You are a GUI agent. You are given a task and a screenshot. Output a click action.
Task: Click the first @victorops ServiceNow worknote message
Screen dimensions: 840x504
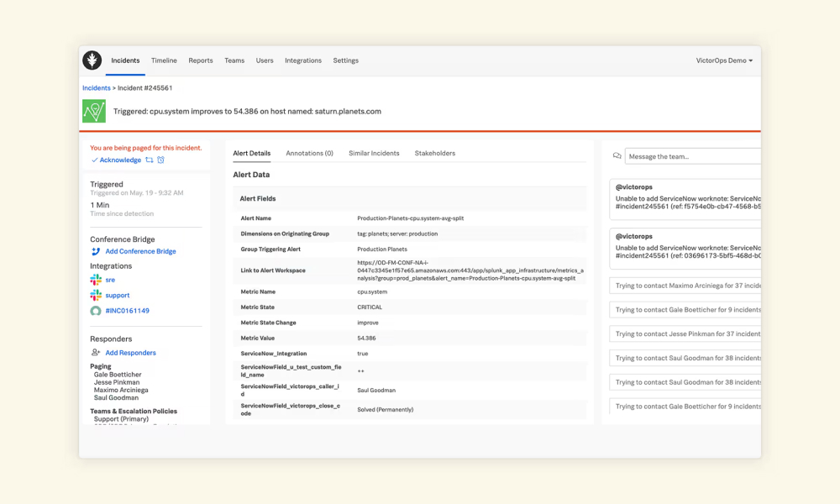tap(685, 199)
